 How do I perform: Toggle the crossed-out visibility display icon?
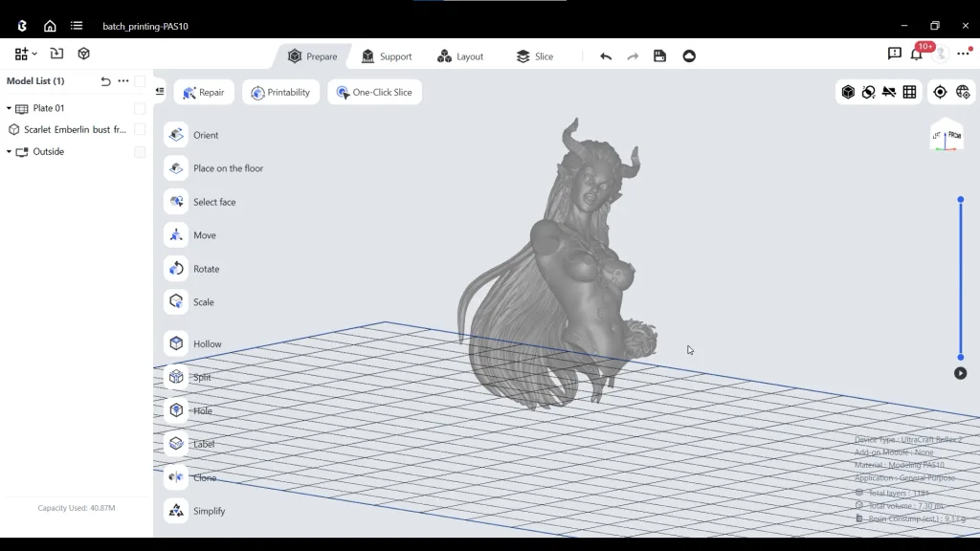[889, 93]
